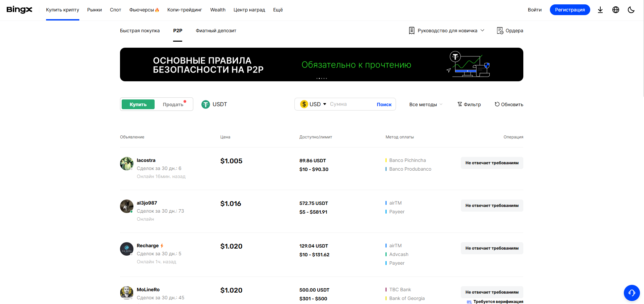Open lacostra's avatar

point(127,164)
